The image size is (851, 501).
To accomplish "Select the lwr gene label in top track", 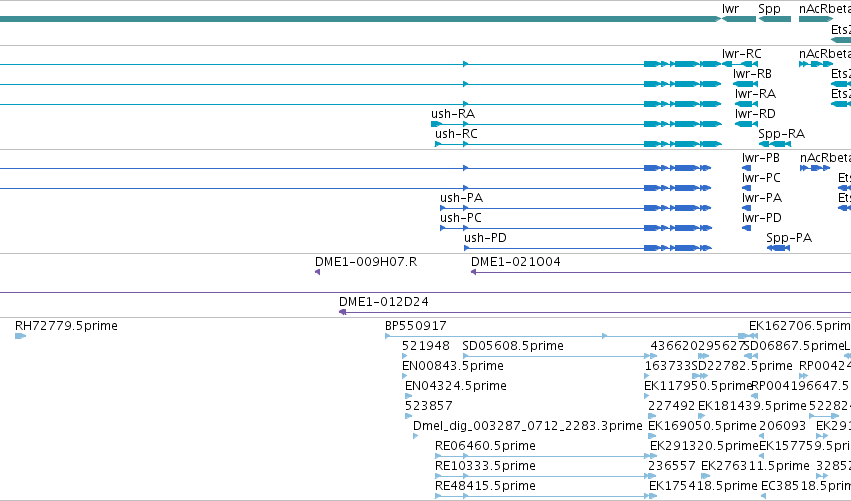I will pyautogui.click(x=730, y=9).
